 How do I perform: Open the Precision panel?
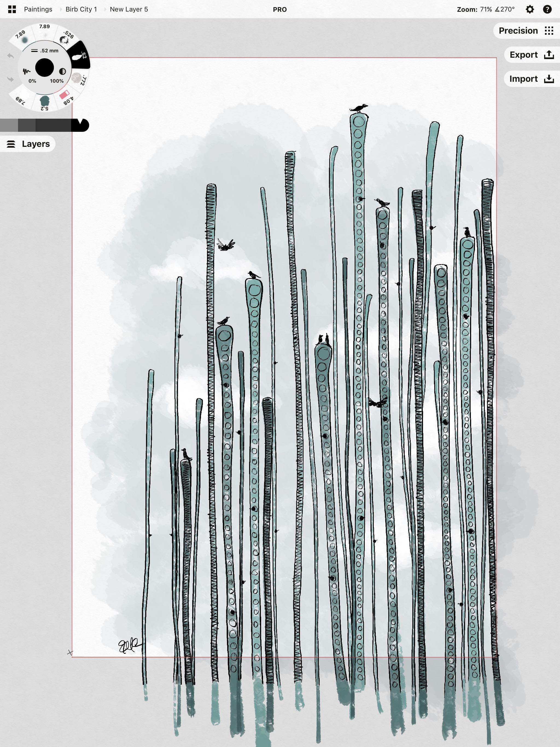point(525,30)
